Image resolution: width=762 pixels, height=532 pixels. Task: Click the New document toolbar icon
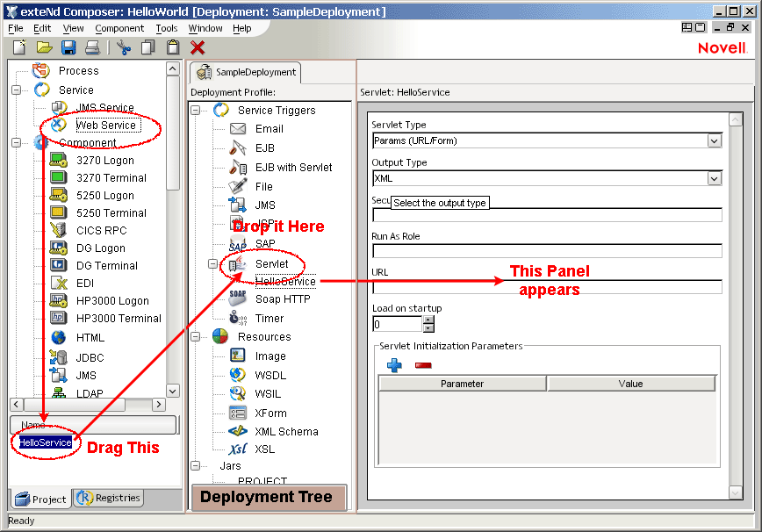coord(19,47)
